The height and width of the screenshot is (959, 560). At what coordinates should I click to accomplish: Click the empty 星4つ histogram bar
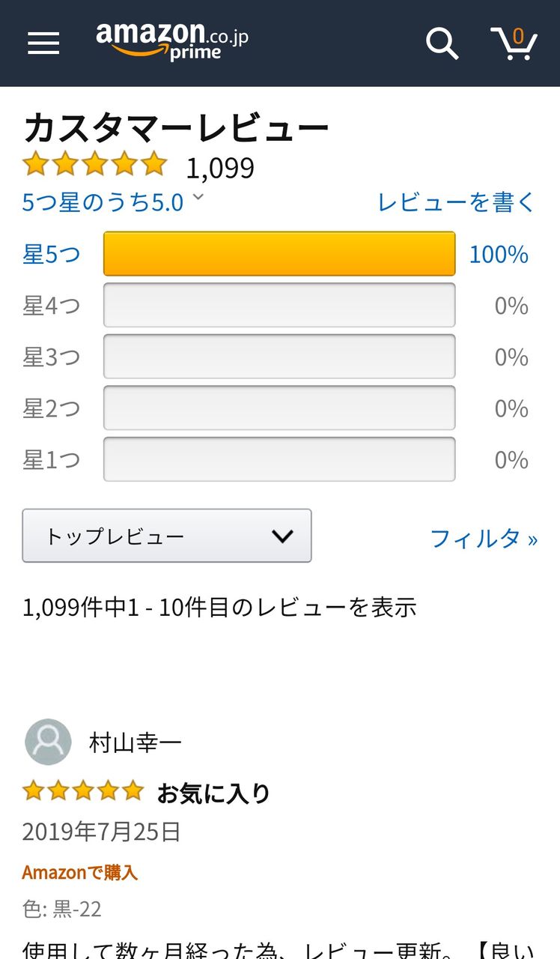[x=279, y=305]
